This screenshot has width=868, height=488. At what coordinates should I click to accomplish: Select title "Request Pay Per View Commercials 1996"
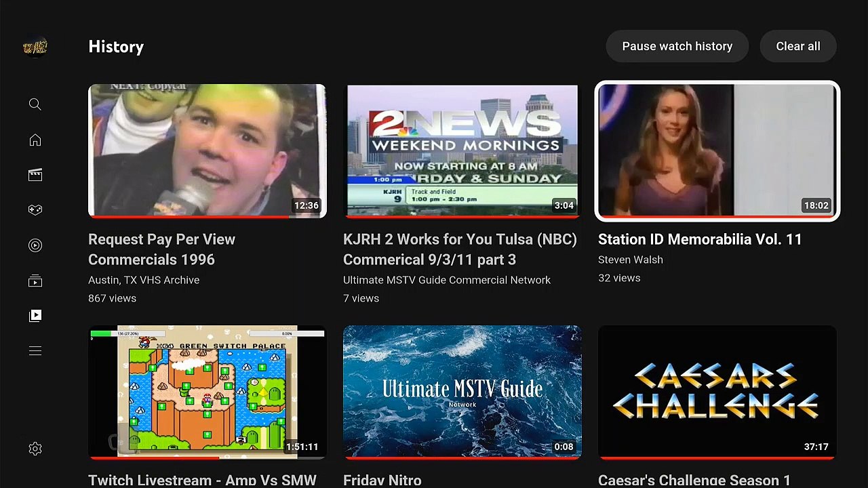[161, 249]
